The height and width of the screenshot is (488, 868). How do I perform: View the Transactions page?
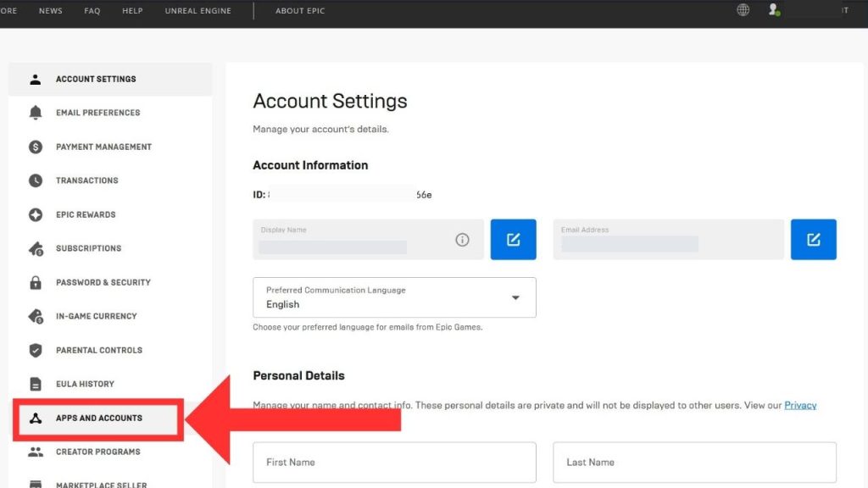click(110, 180)
